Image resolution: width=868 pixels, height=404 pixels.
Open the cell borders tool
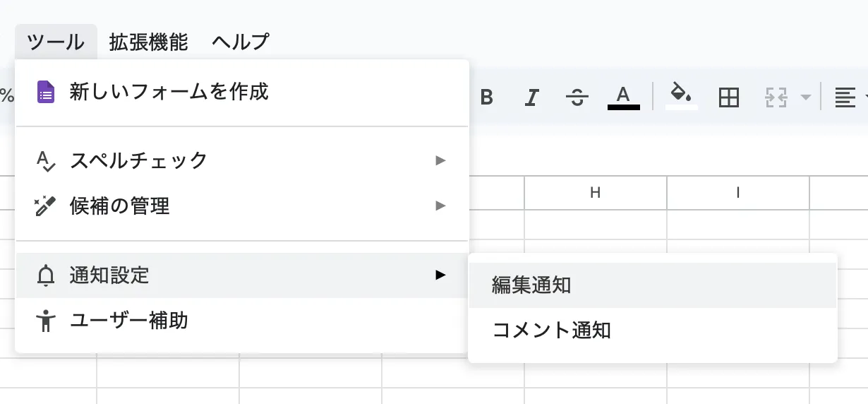click(x=728, y=97)
